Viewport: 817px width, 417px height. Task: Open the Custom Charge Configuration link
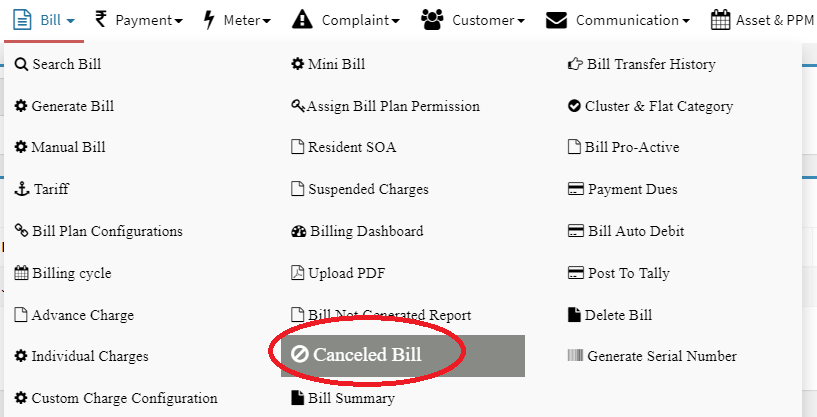click(x=124, y=398)
